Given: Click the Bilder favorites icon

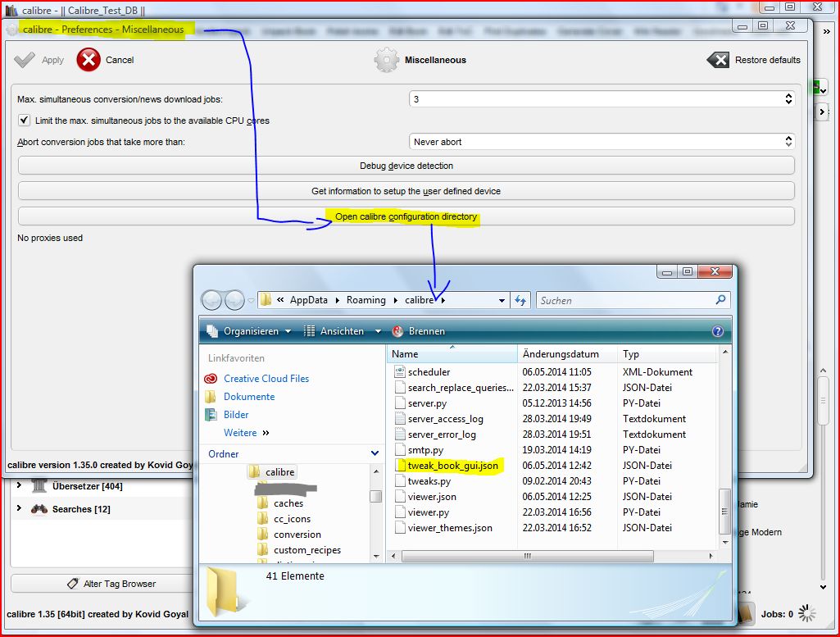Looking at the screenshot, I should (x=211, y=415).
